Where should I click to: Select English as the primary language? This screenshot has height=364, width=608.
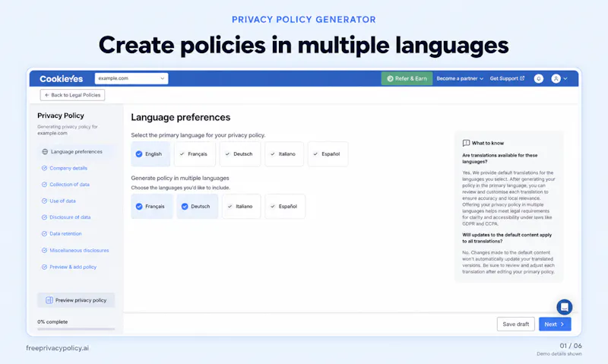coord(150,154)
